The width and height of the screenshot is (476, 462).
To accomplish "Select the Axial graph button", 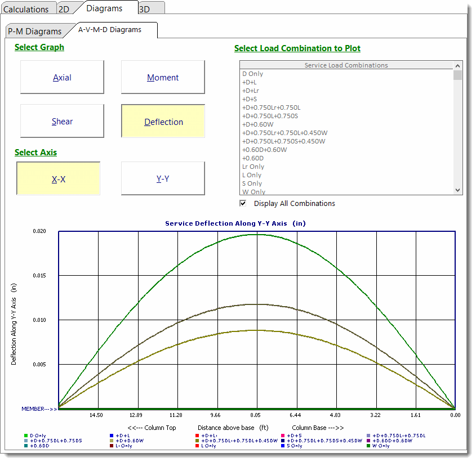I will pos(62,78).
